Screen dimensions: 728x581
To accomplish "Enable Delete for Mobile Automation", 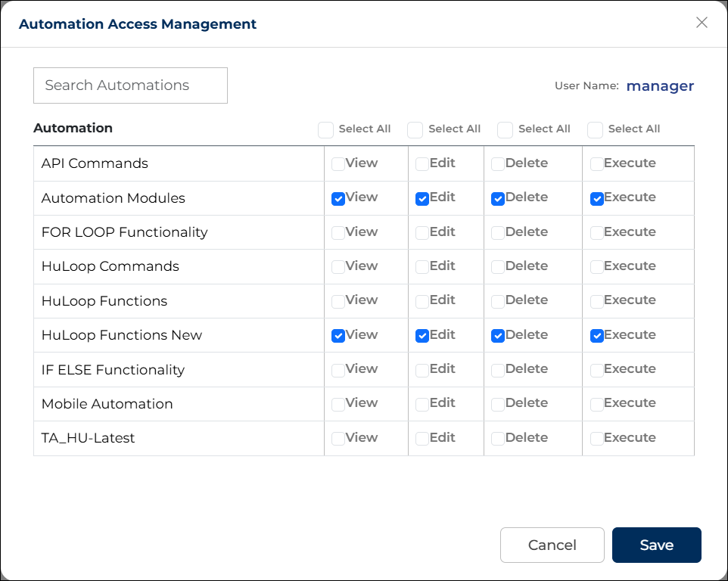I will click(498, 405).
